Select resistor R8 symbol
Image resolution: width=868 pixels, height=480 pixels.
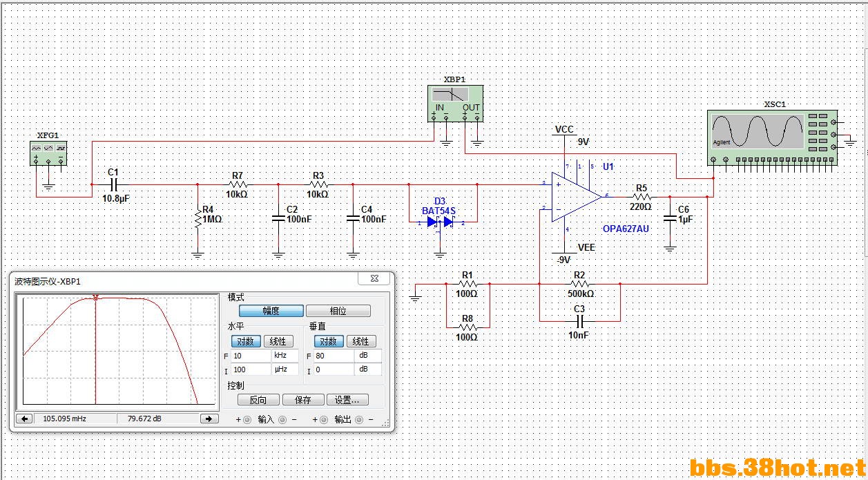(467, 327)
